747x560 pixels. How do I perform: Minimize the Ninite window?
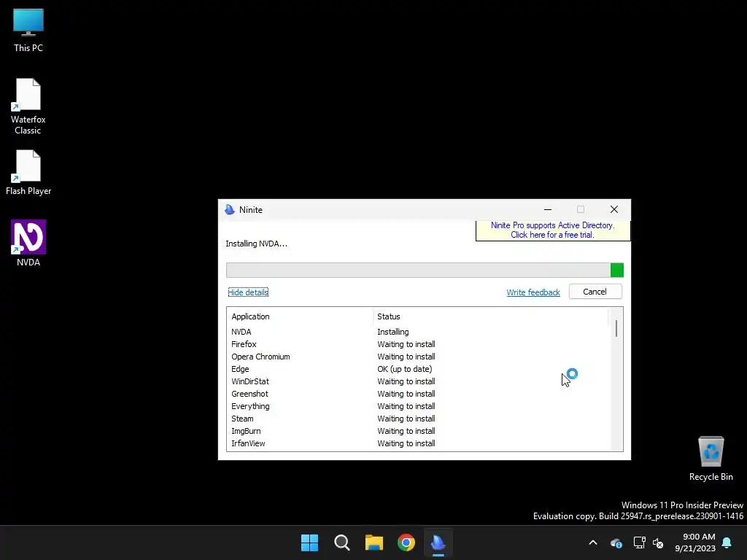tap(548, 209)
